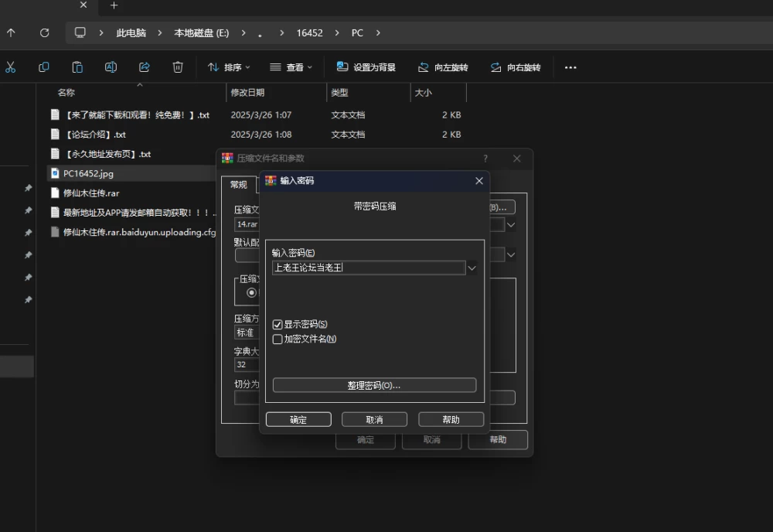Expand chevron after PC breadcrumb
The image size is (773, 532).
[x=378, y=33]
